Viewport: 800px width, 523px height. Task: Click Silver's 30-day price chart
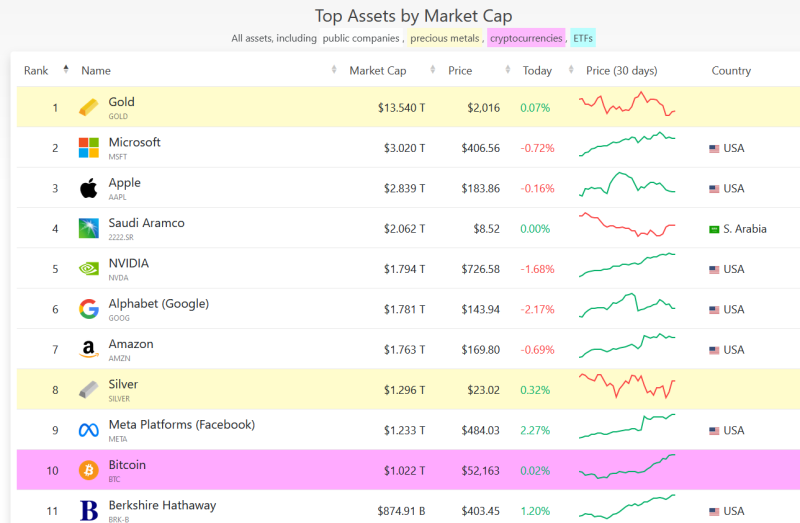[x=627, y=386]
